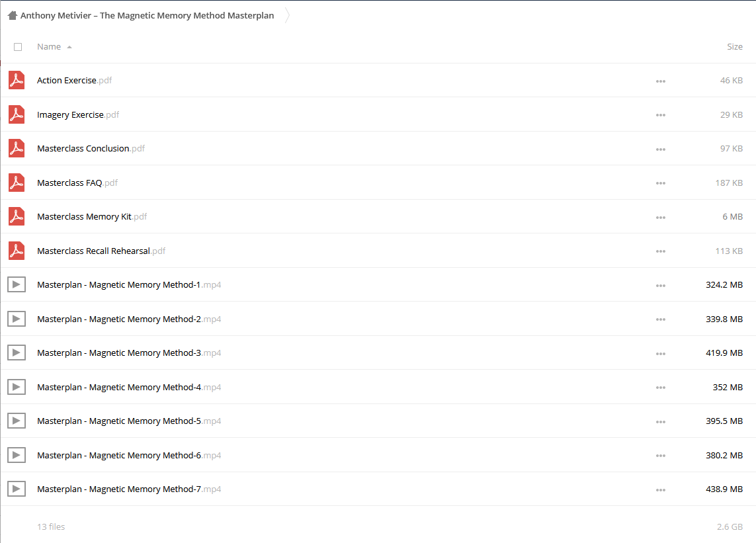Sort files by the Name column
The image size is (756, 543).
49,47
